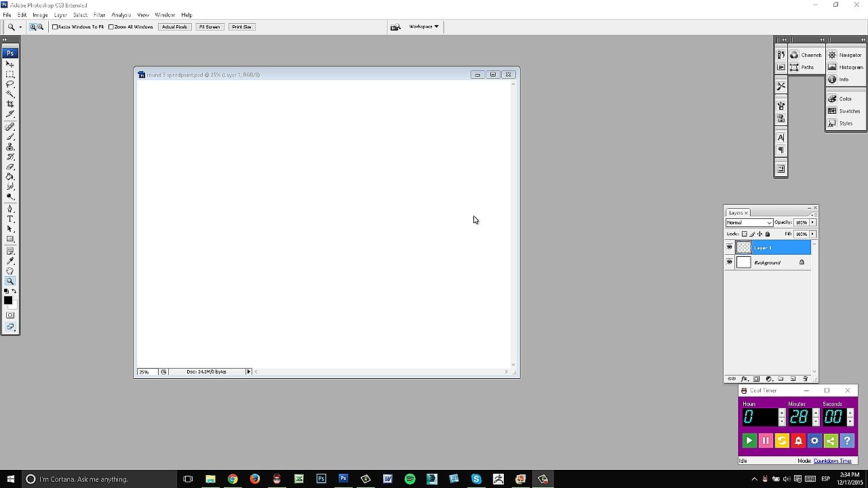868x488 pixels.
Task: Select the Magic Wand tool
Action: coord(10,94)
